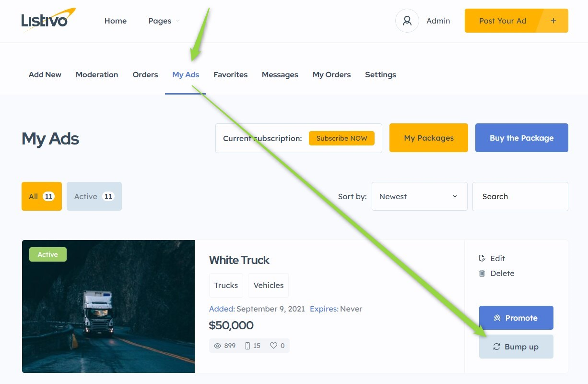The image size is (588, 384).
Task: Filter ads by All 11
Action: [x=42, y=196]
